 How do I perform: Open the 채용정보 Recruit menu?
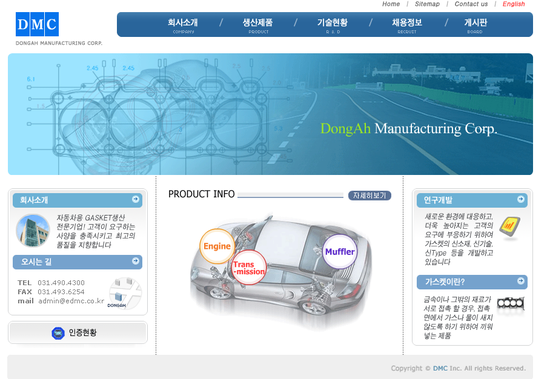click(x=407, y=25)
